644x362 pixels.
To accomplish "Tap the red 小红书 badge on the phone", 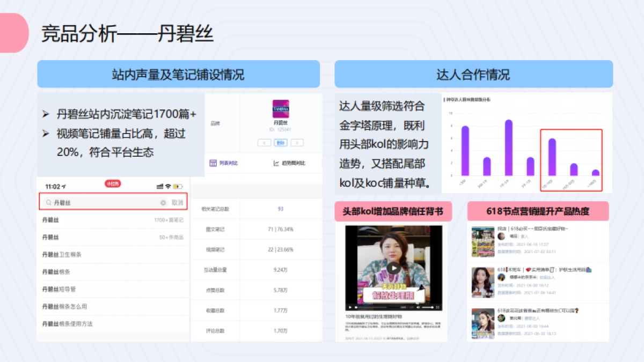I will [x=113, y=184].
